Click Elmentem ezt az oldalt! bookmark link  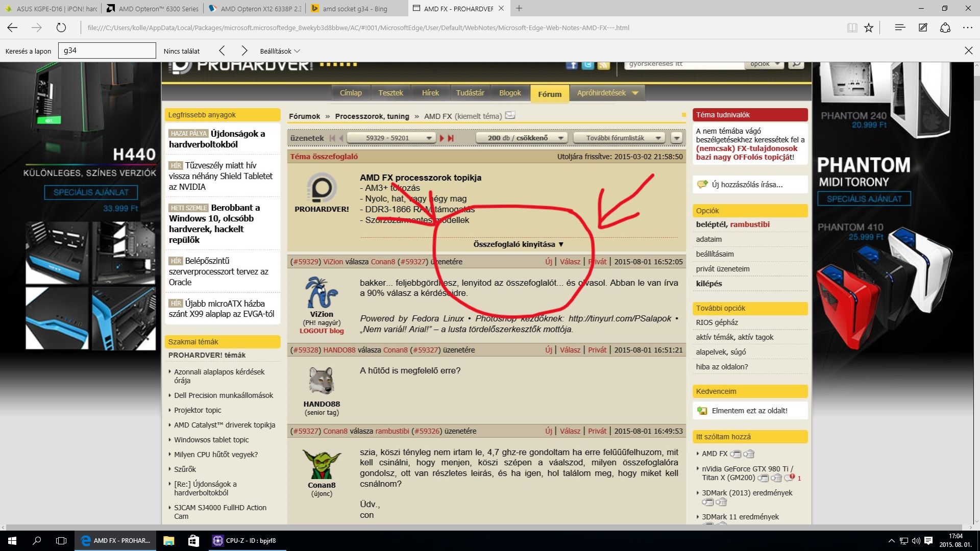click(x=749, y=411)
